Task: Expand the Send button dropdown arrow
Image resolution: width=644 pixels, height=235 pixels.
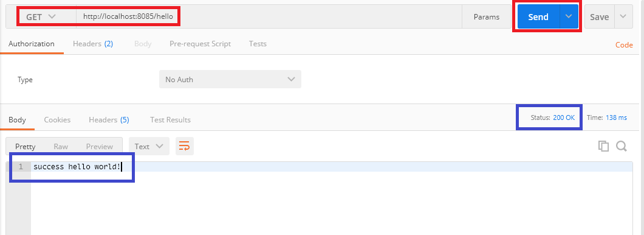Action: (569, 16)
